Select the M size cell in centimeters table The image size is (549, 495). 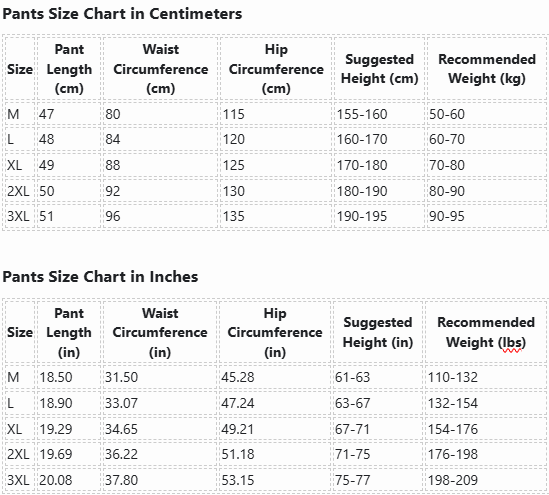click(20, 114)
